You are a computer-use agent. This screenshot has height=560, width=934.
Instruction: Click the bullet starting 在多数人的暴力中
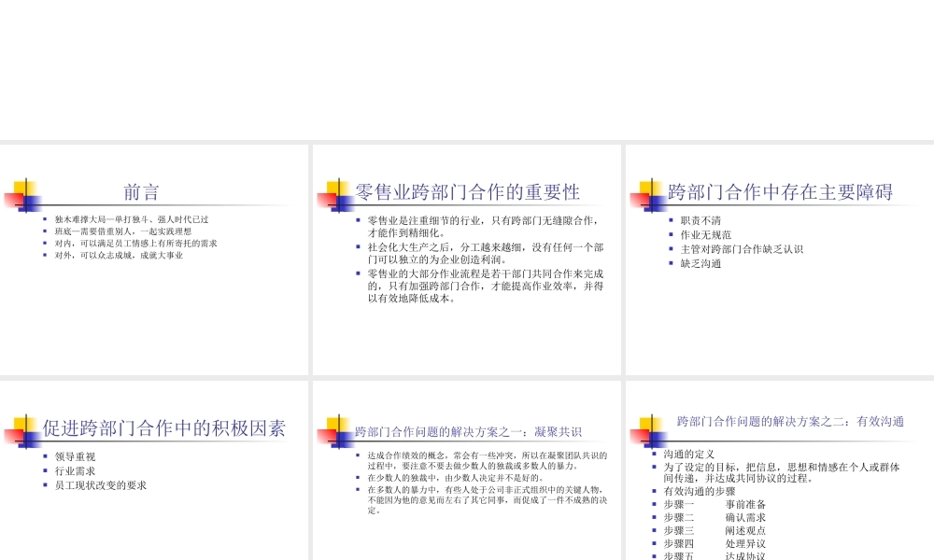(x=488, y=500)
